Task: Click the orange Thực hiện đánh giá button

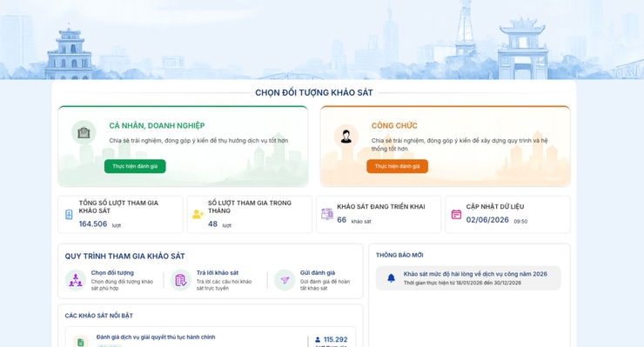Action: (397, 166)
